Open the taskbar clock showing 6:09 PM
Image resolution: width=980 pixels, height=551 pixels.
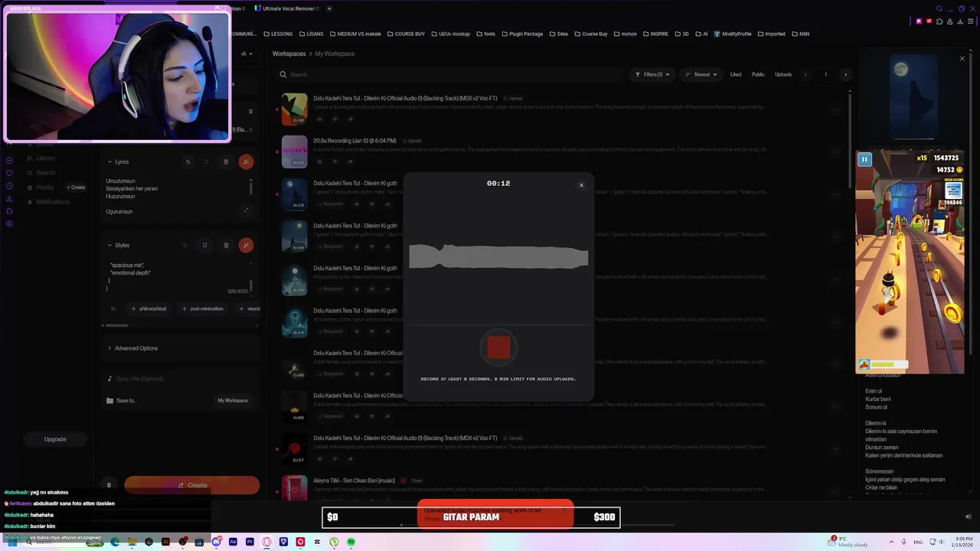(x=963, y=542)
